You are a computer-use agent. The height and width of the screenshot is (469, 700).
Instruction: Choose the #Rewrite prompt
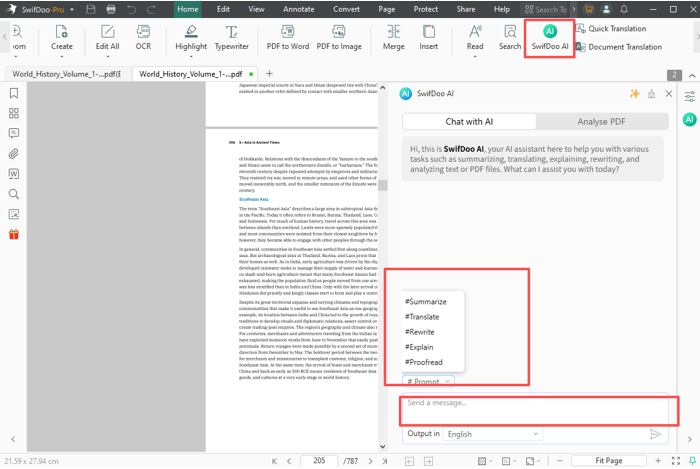420,332
